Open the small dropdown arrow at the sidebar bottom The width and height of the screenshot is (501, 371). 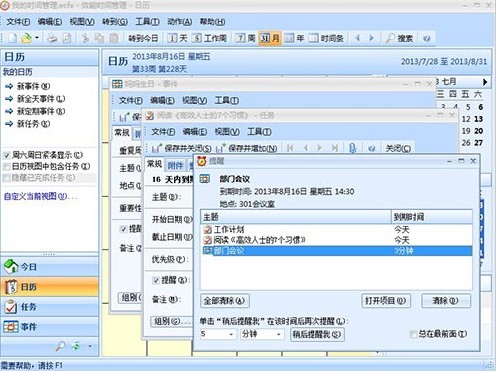point(90,347)
